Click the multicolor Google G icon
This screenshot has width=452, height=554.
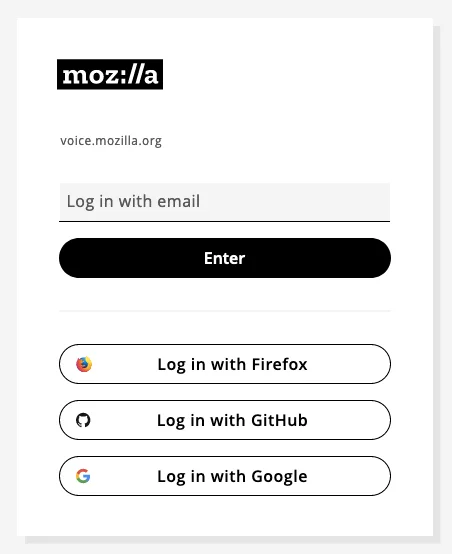click(83, 476)
